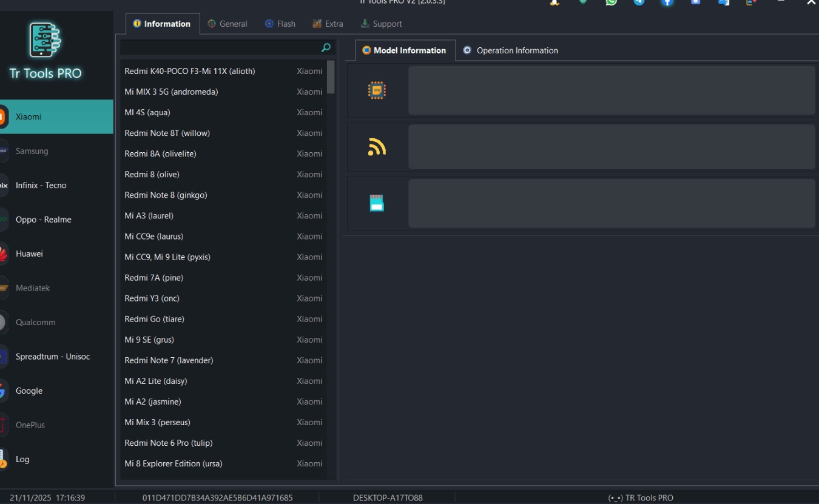
Task: Click the memory card storage icon
Action: click(377, 203)
